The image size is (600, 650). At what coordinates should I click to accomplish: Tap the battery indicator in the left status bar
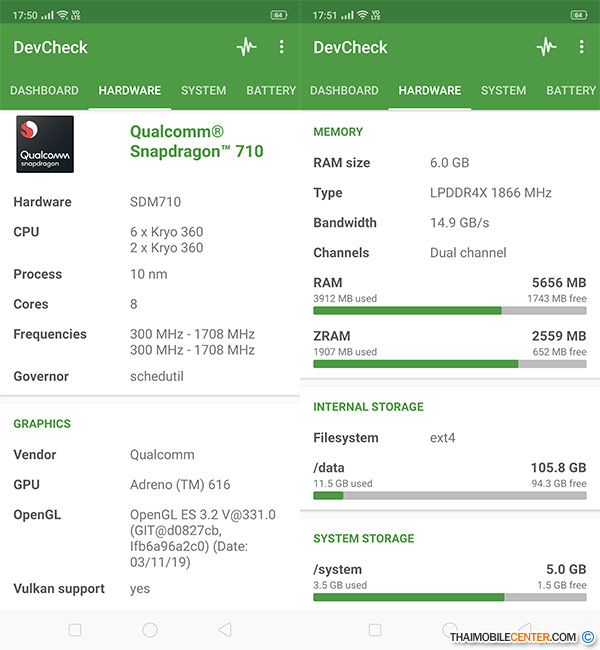click(279, 15)
